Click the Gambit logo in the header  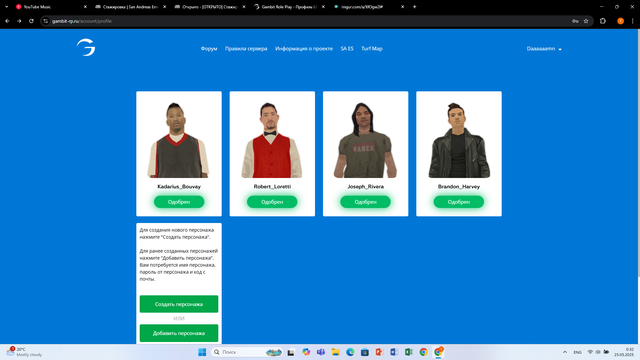click(86, 47)
